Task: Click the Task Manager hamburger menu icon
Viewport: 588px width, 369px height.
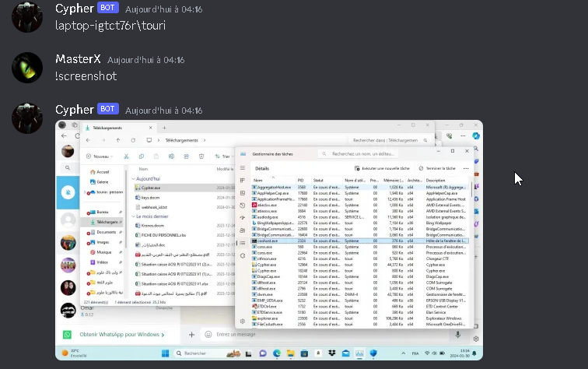Action: tap(243, 168)
